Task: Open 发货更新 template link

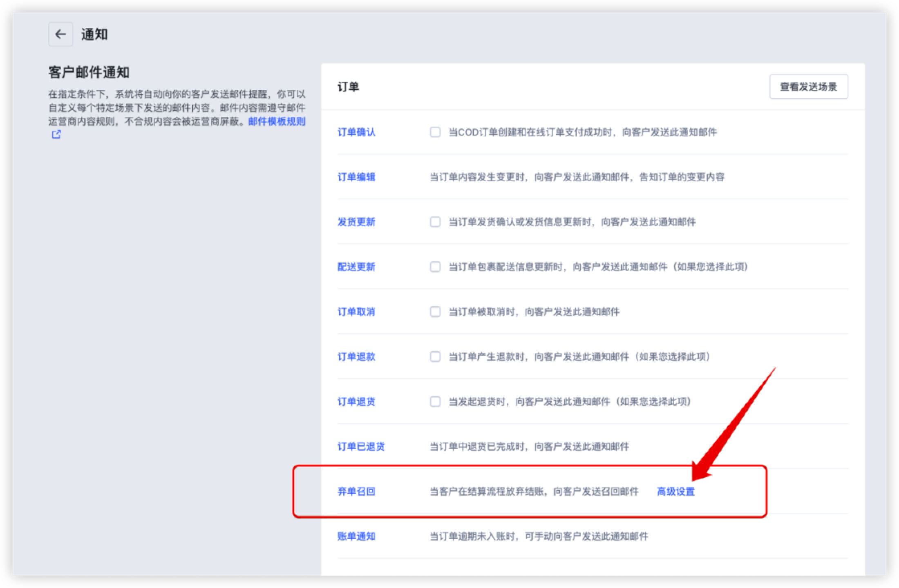Action: [x=356, y=222]
